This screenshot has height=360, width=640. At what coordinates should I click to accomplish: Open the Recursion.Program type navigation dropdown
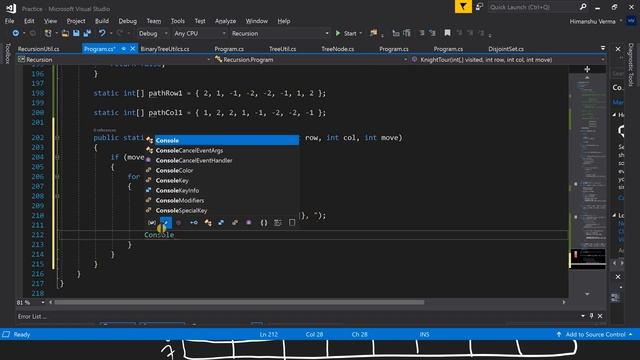point(311,60)
